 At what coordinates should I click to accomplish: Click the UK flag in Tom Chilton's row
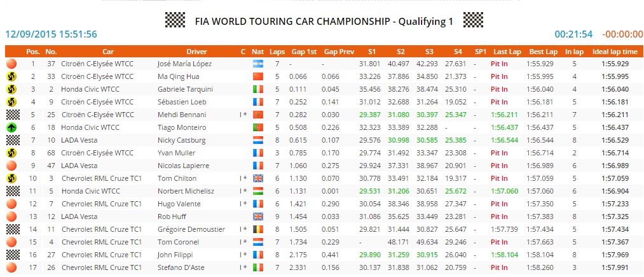coord(257,178)
